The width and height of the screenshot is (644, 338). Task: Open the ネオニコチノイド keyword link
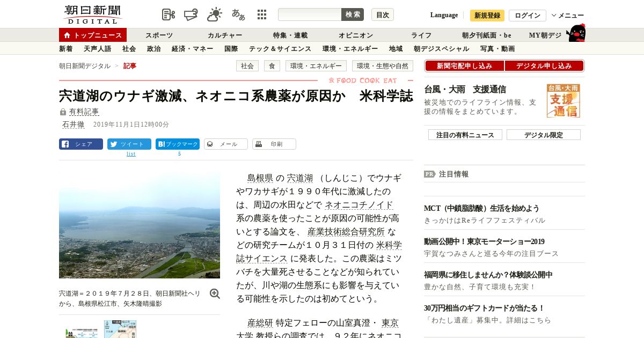coord(359,205)
